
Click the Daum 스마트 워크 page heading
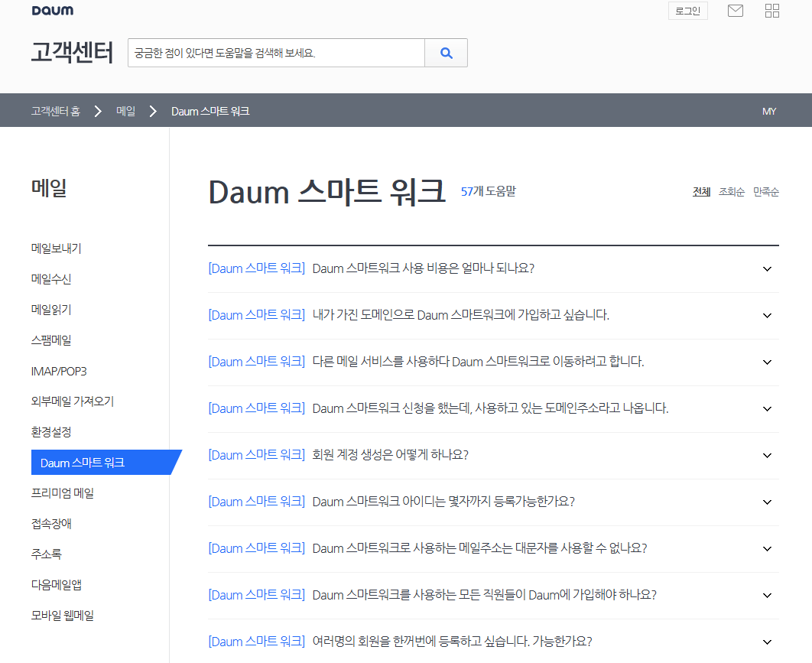326,192
